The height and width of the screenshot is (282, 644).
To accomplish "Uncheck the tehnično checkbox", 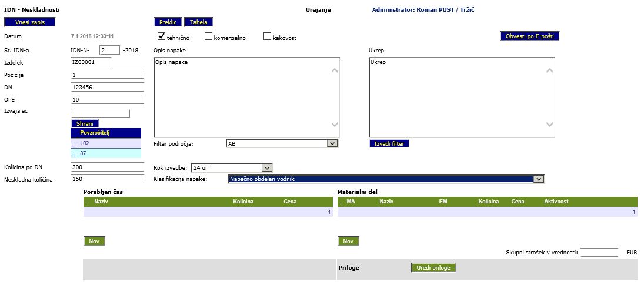I will click(x=162, y=36).
